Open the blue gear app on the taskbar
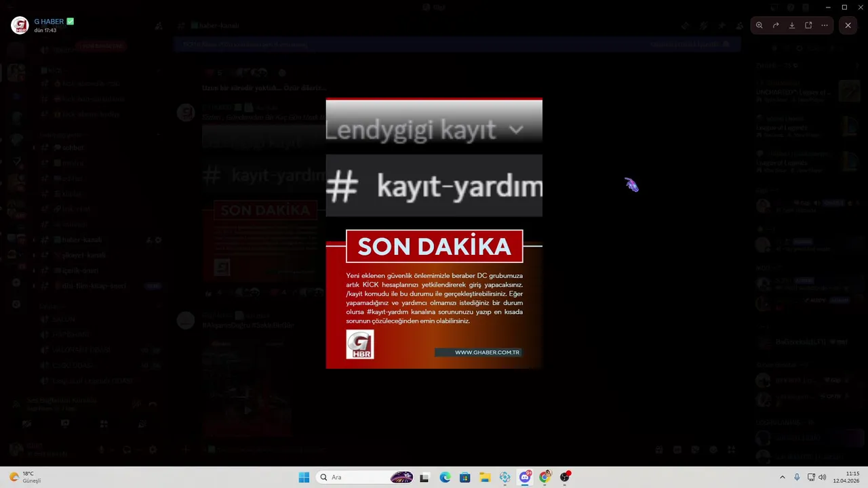868x488 pixels. [505, 477]
